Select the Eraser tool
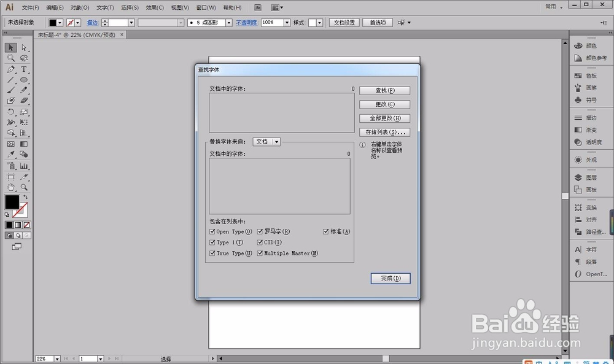614x364 pixels. [x=24, y=101]
